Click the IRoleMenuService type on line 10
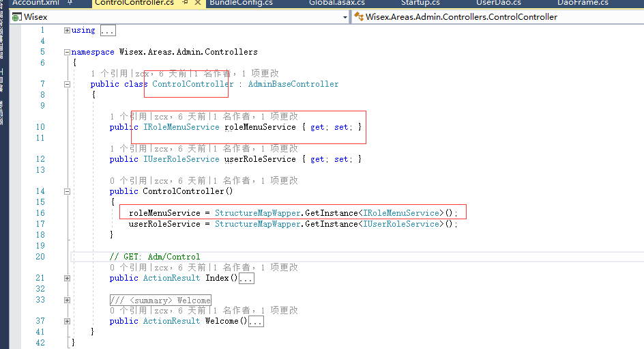Viewport: 644px width, 349px height. pyautogui.click(x=181, y=128)
